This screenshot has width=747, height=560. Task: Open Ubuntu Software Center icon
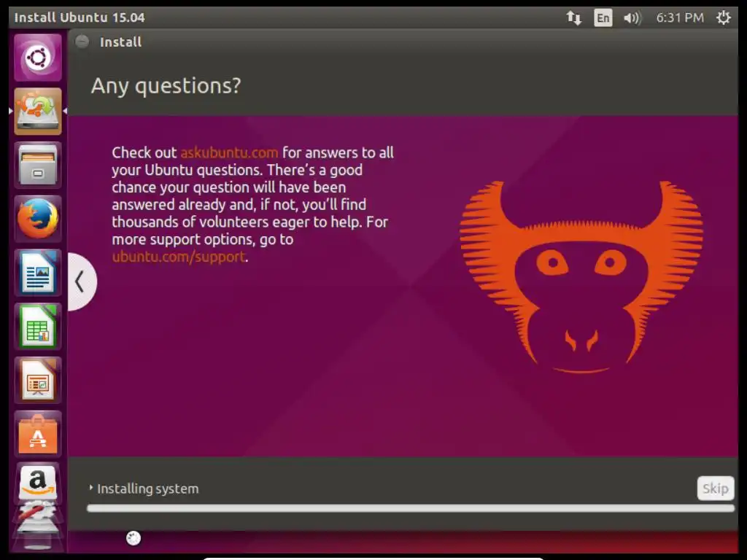click(x=38, y=434)
